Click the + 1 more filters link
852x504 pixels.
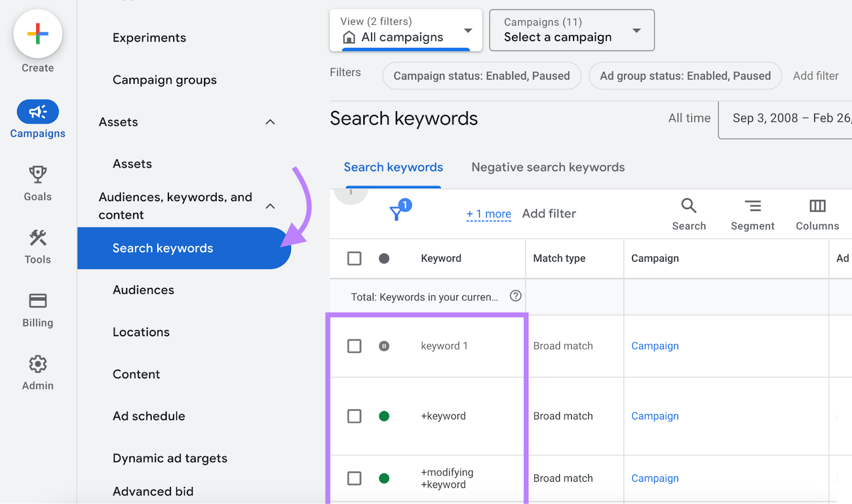[488, 213]
